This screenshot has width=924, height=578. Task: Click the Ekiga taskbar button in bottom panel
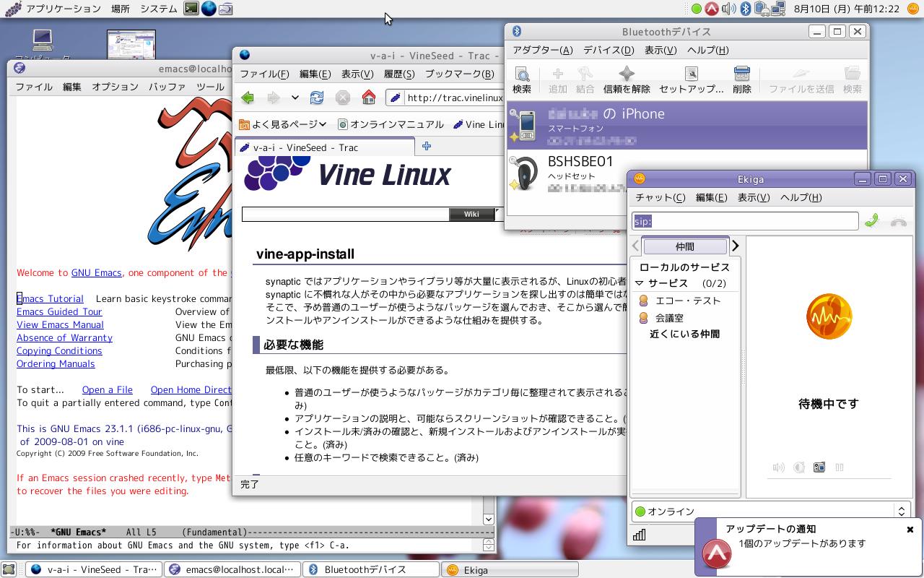pos(509,569)
